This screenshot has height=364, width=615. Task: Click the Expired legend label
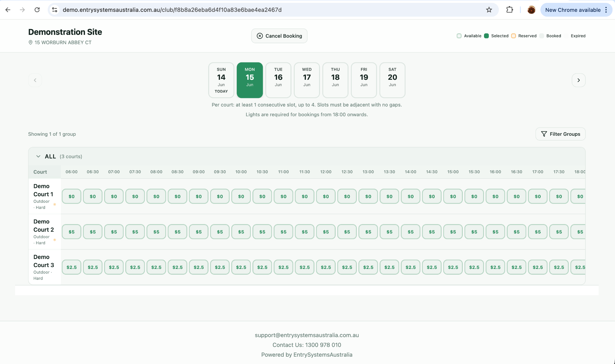[578, 36]
